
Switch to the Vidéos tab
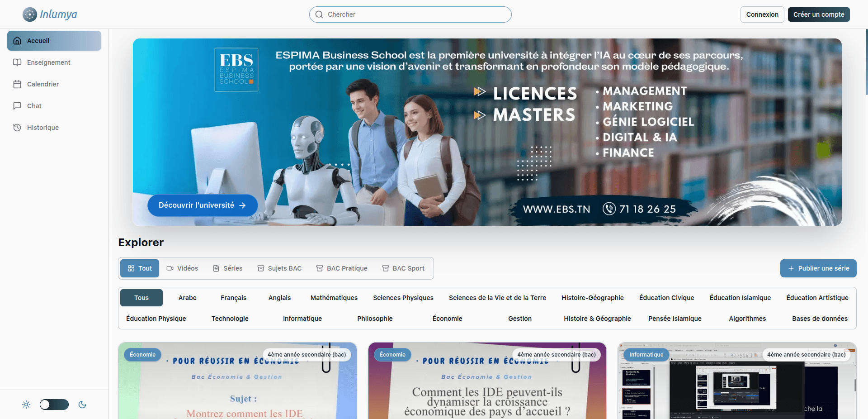point(182,268)
